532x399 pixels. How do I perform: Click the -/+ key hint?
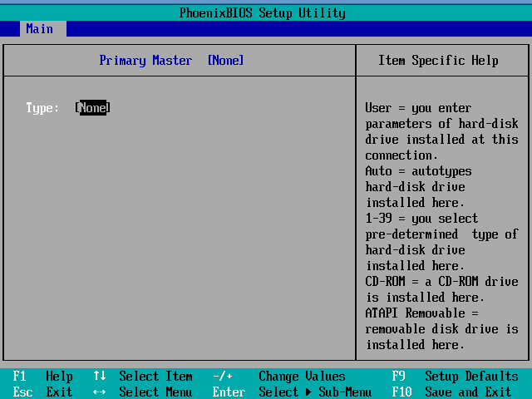click(x=223, y=377)
